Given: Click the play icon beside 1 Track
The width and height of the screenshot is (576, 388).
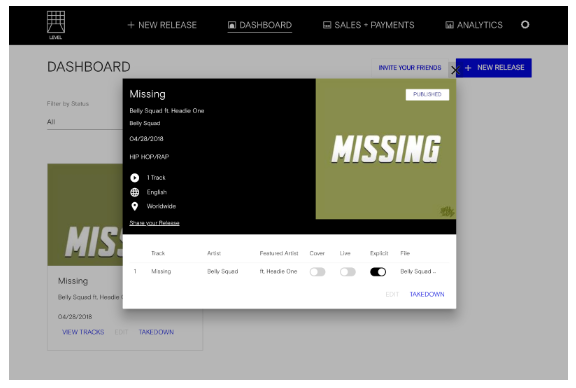Looking at the screenshot, I should (135, 178).
